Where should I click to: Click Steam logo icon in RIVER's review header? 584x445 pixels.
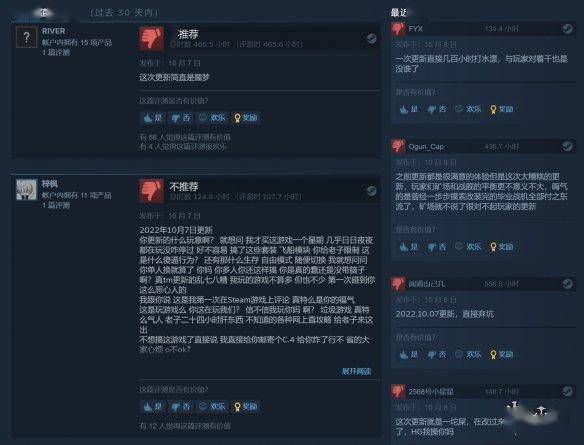[x=371, y=38]
